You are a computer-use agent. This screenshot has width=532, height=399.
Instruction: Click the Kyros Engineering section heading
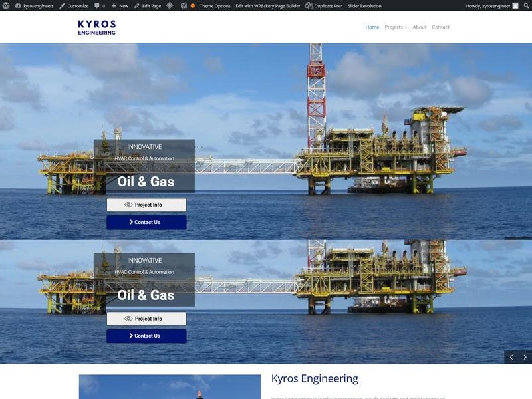[x=315, y=378]
